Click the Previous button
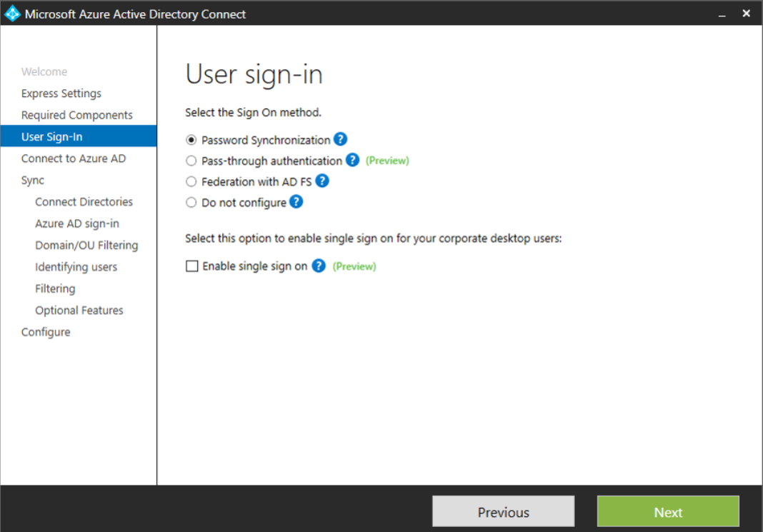The height and width of the screenshot is (532, 763). [x=503, y=511]
